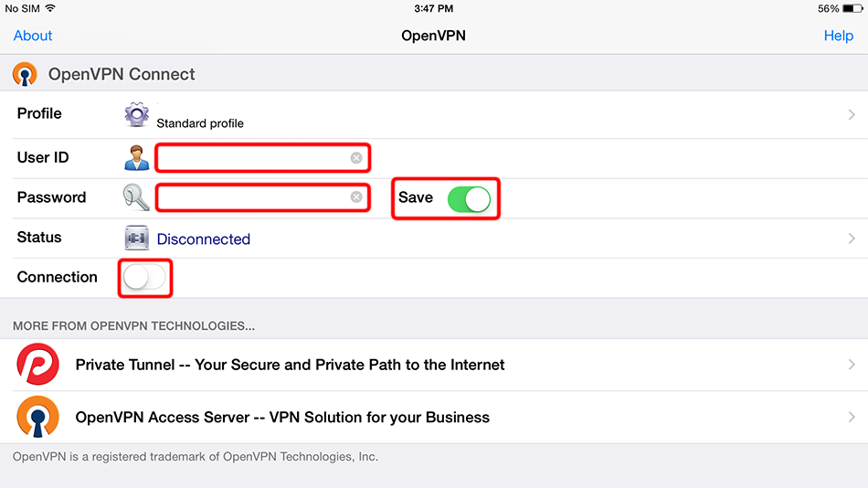Focus the User ID input field
The width and height of the screenshot is (868, 488).
tap(253, 158)
